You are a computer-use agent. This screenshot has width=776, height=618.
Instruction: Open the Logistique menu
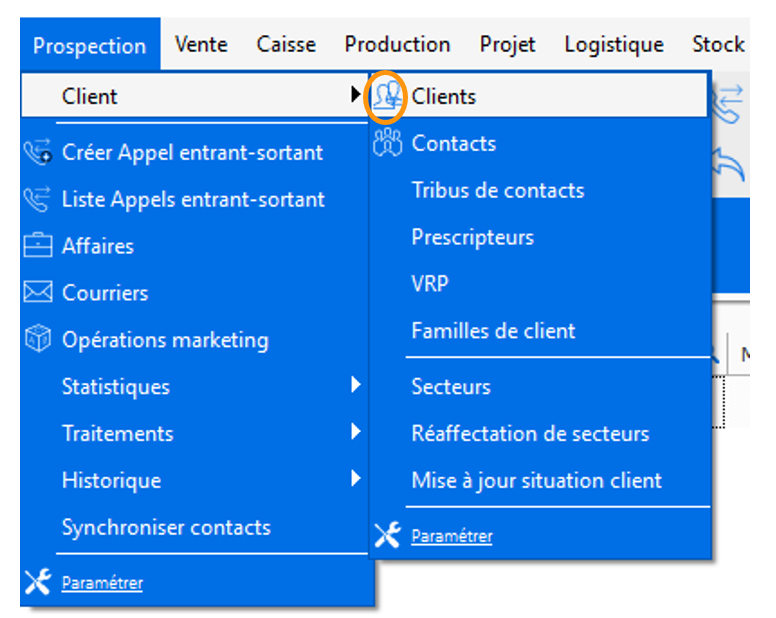pos(613,45)
